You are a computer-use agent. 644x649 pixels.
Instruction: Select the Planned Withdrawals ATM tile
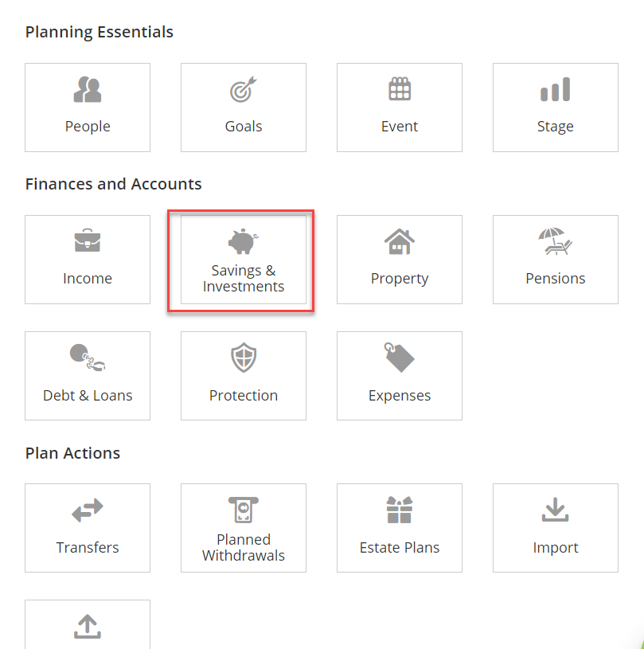pyautogui.click(x=244, y=528)
